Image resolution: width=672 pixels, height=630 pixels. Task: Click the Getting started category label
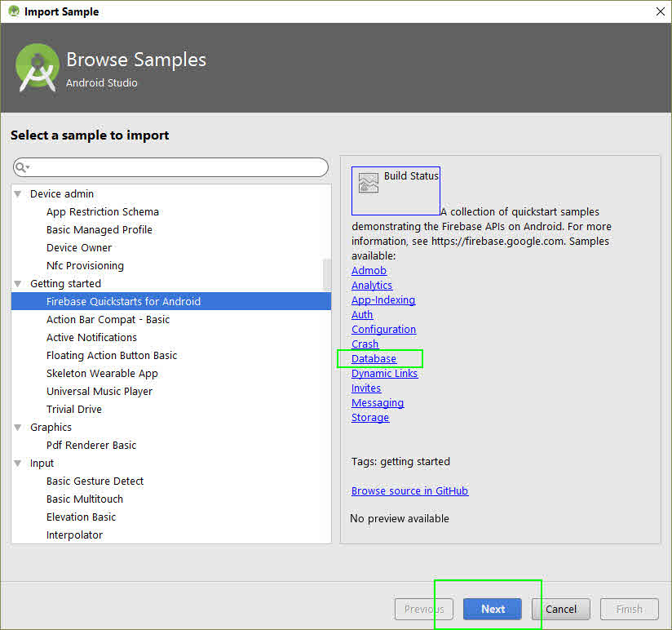click(65, 283)
